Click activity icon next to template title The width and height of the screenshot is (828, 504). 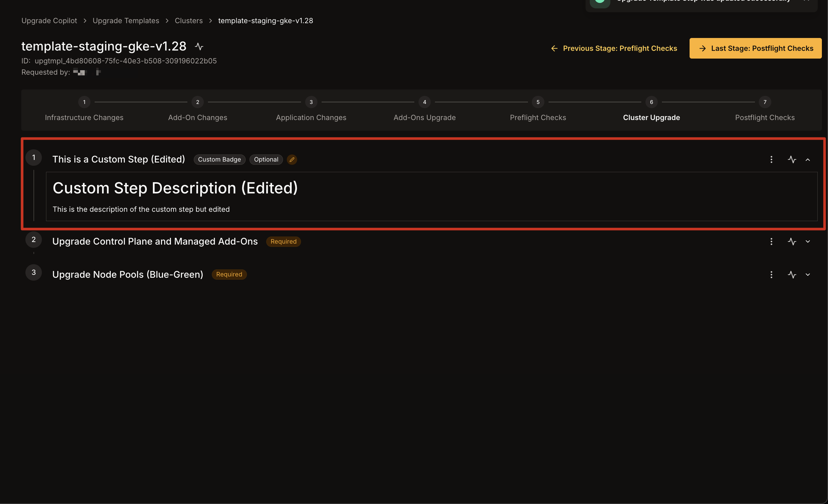199,46
